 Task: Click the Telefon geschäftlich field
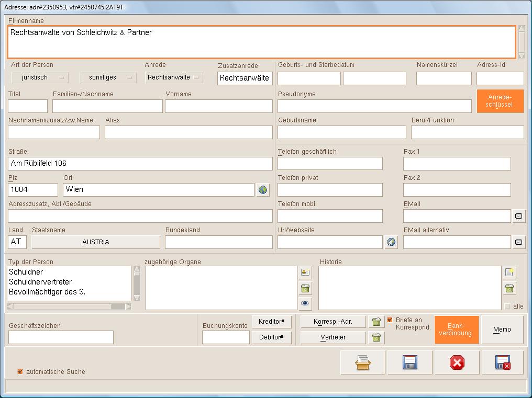[x=330, y=164]
